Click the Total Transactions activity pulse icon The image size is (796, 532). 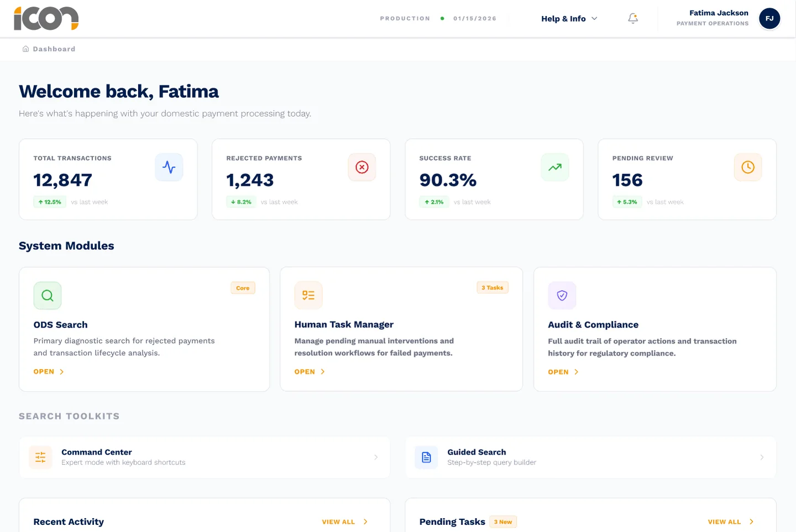169,167
